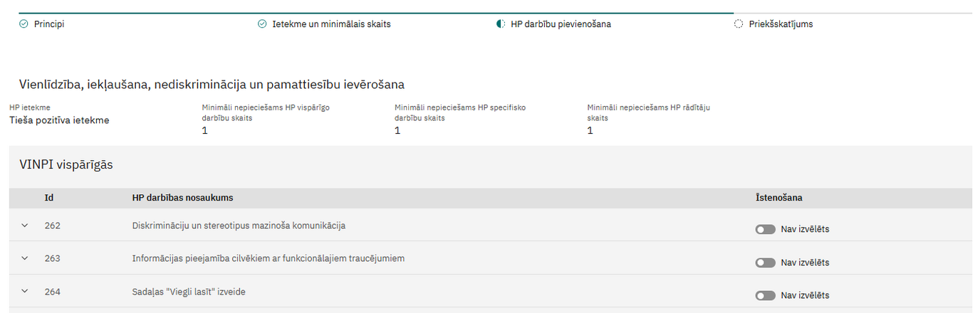This screenshot has height=313, width=980.
Task: Select the Sadaļas "Viegli lasīt" izveide row
Action: click(x=490, y=291)
